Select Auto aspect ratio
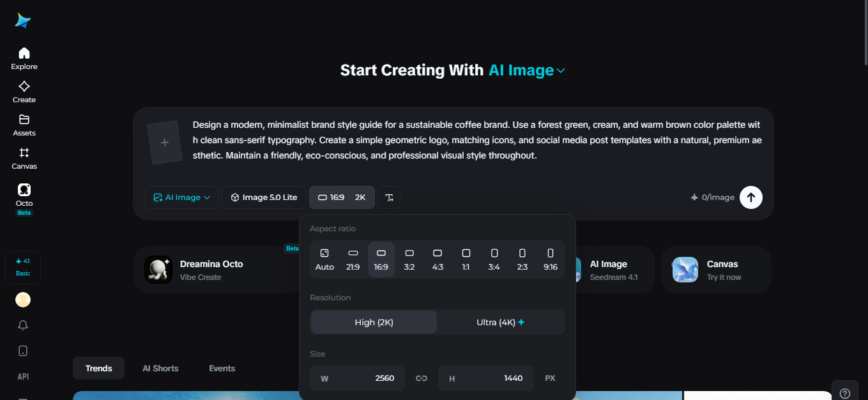The height and width of the screenshot is (400, 868). pos(324,259)
